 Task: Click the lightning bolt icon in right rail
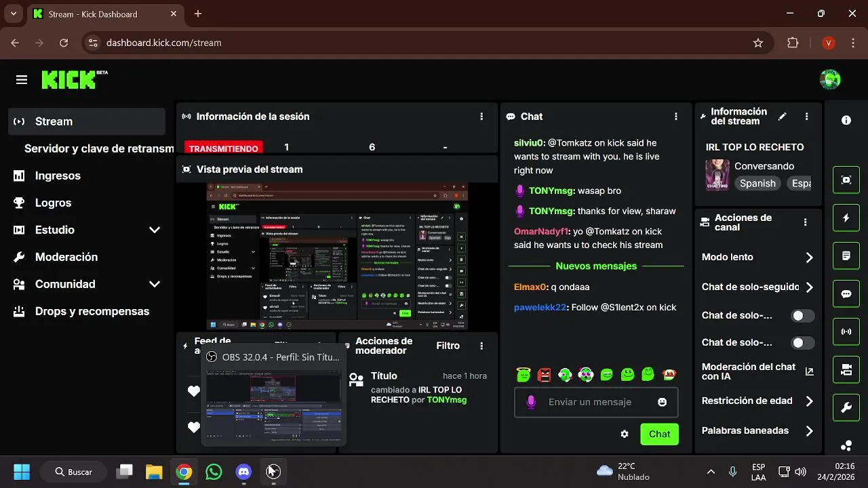846,218
